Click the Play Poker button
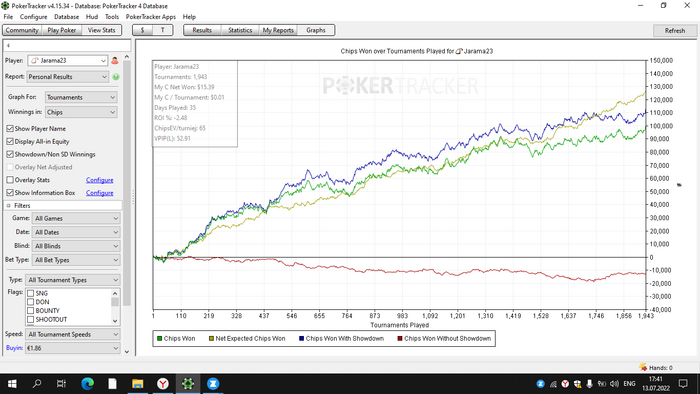 [62, 30]
